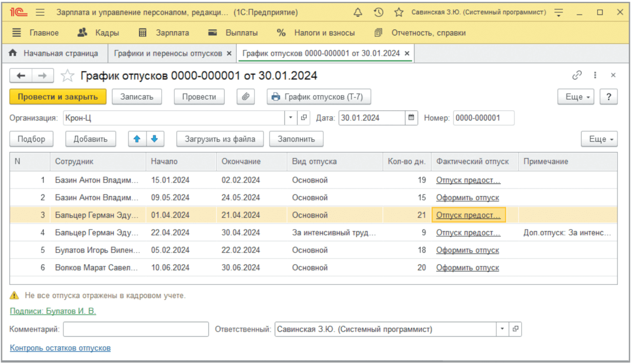Screen dimensions: 631x364
Task: Open the Еще menu above the table
Action: (x=599, y=139)
